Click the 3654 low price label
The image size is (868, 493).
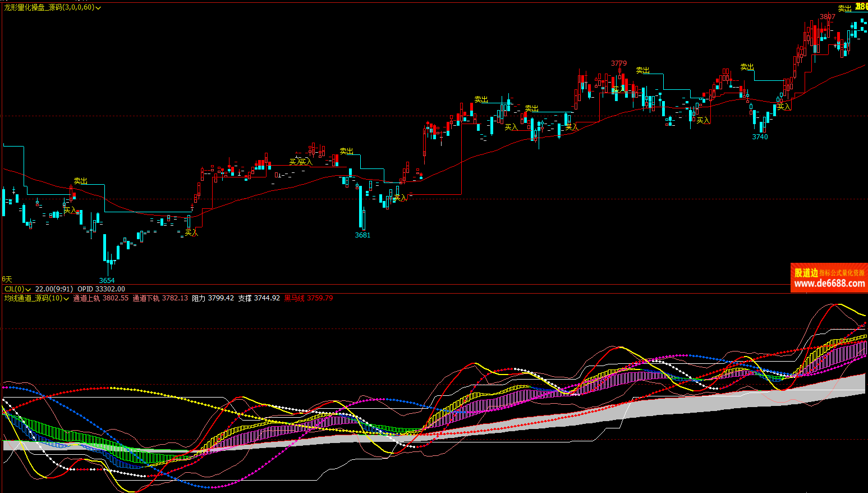tap(107, 280)
